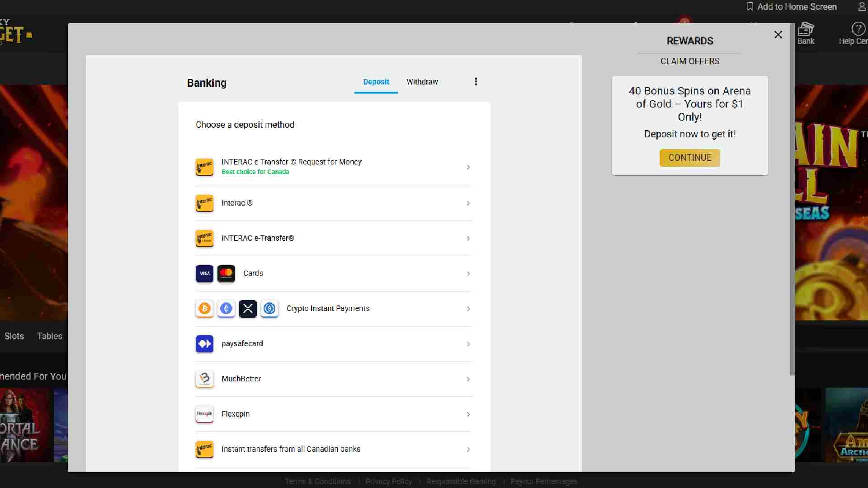This screenshot has height=488, width=868.
Task: Click the Add to Home Screen text
Action: pyautogui.click(x=797, y=7)
